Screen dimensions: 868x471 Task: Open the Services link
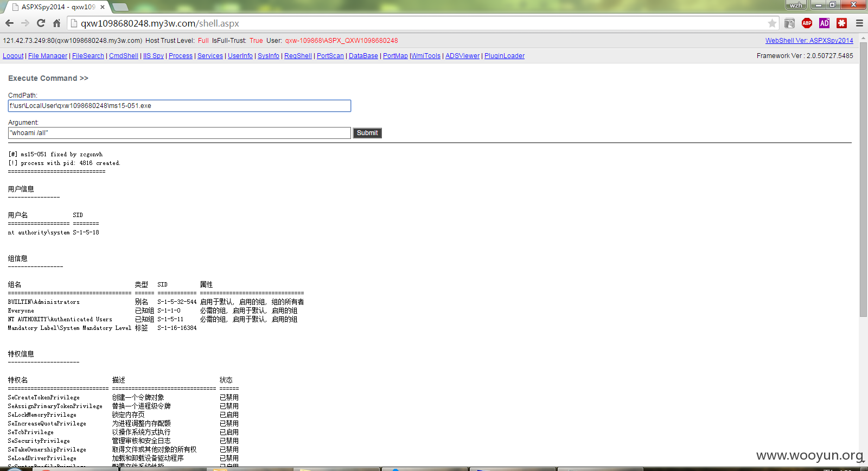point(210,56)
